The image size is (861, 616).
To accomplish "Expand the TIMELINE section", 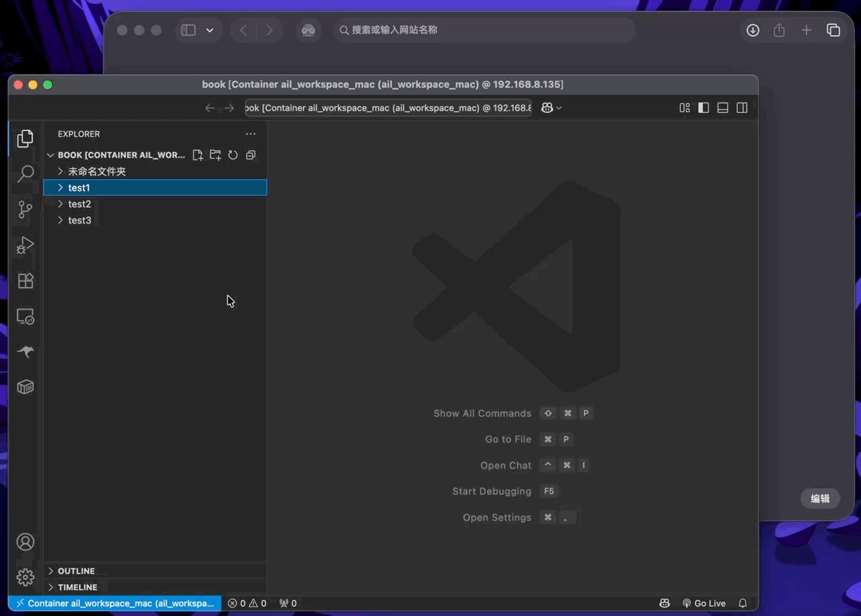I will tap(155, 587).
